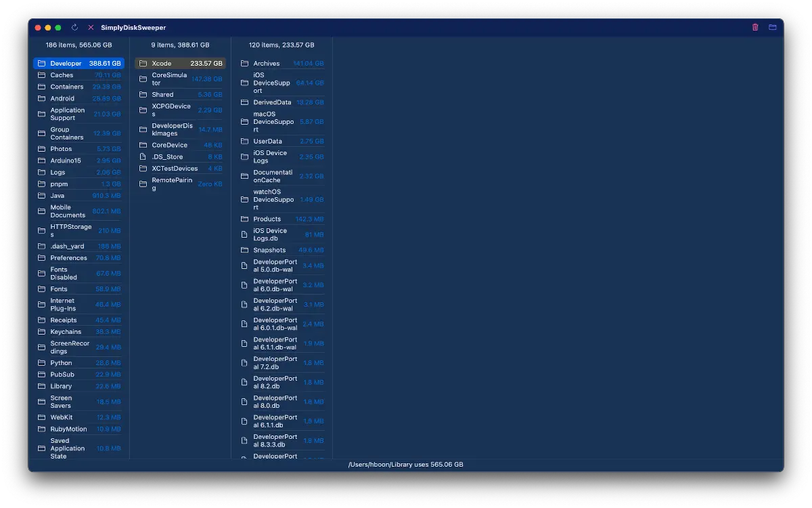
Task: Click the trash delete icon in the title bar
Action: click(x=755, y=28)
